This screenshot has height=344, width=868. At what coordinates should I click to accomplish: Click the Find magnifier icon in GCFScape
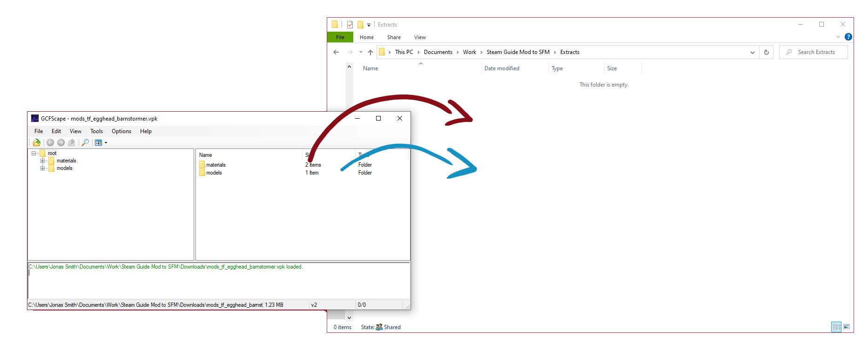(x=85, y=142)
